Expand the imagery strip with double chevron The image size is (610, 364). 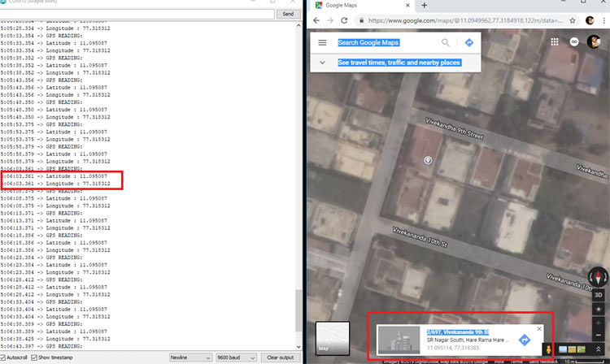[599, 349]
